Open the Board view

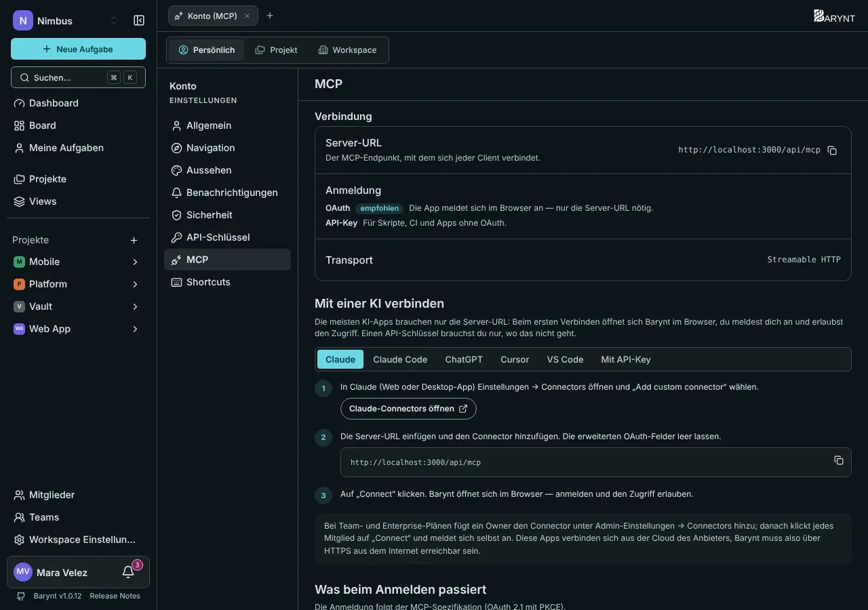78,125
